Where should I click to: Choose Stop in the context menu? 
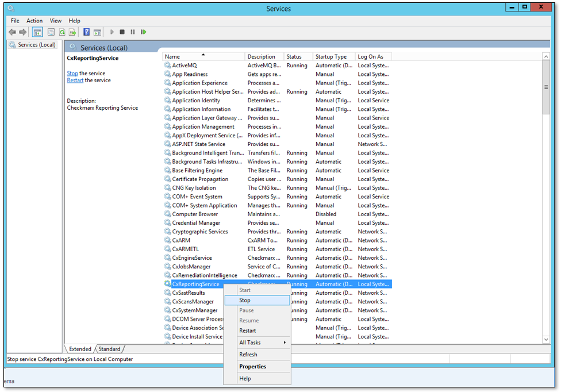coord(258,301)
